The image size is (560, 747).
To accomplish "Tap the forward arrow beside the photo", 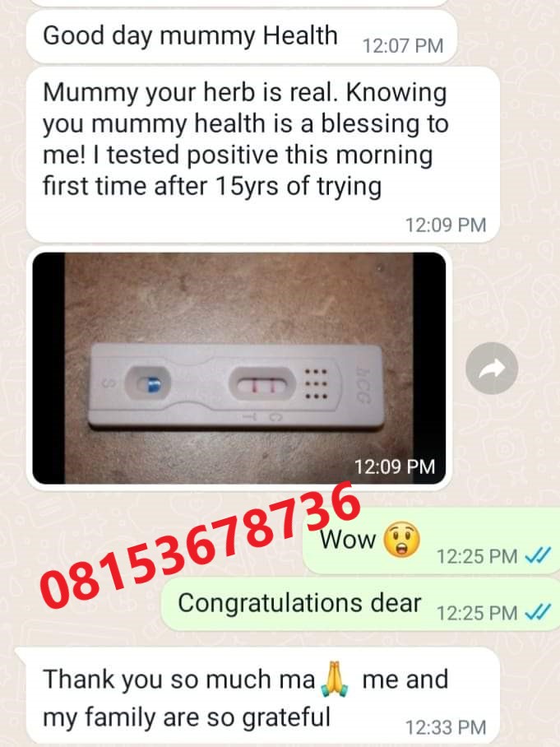I will click(492, 368).
